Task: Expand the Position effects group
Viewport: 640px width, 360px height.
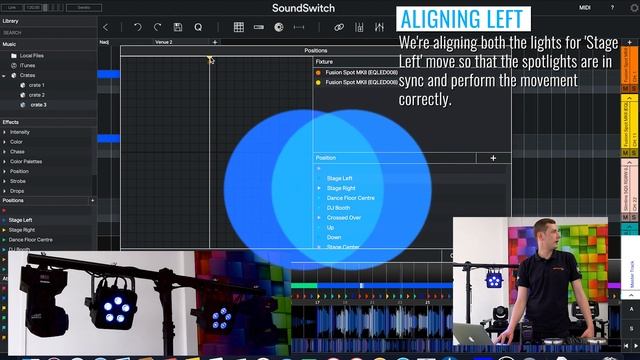Action: point(4,171)
